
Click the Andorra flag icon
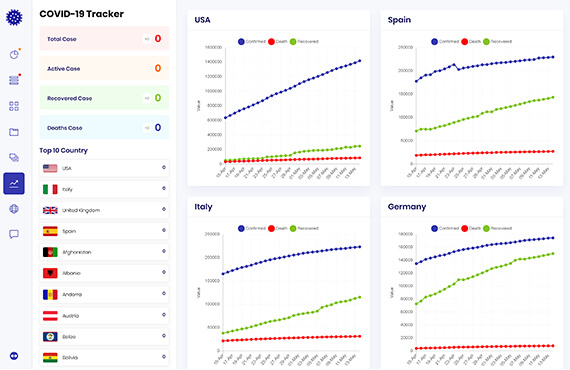click(x=50, y=294)
